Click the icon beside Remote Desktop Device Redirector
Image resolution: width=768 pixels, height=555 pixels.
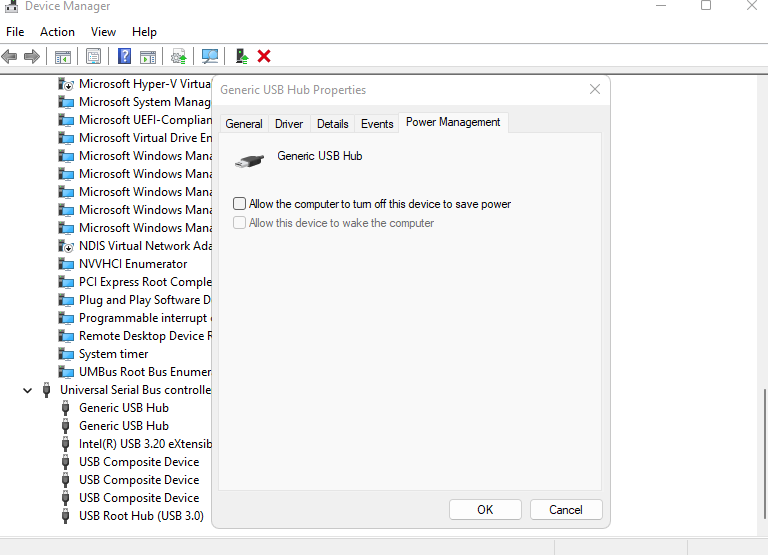(x=66, y=336)
